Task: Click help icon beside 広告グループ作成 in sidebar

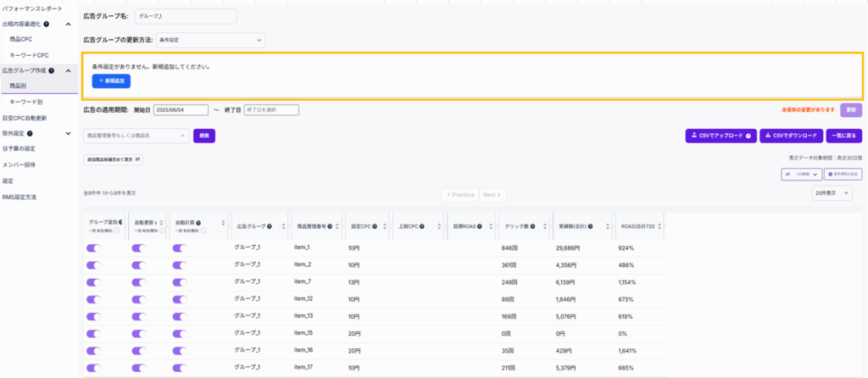Action: 53,70
